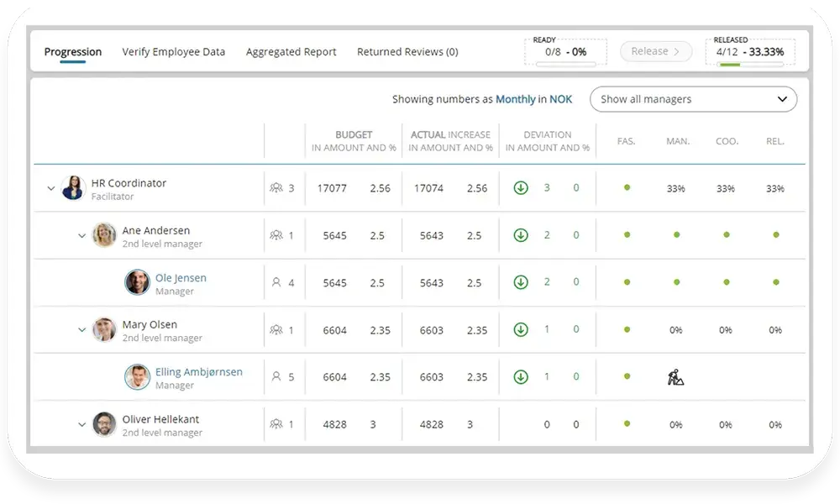Click the ACTUAL INCREASE column header

pos(450,141)
